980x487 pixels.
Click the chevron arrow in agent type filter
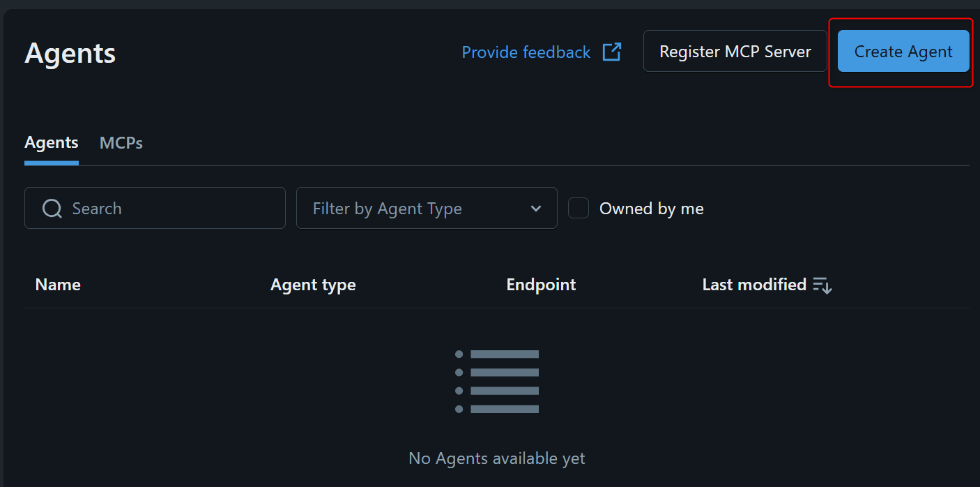535,209
